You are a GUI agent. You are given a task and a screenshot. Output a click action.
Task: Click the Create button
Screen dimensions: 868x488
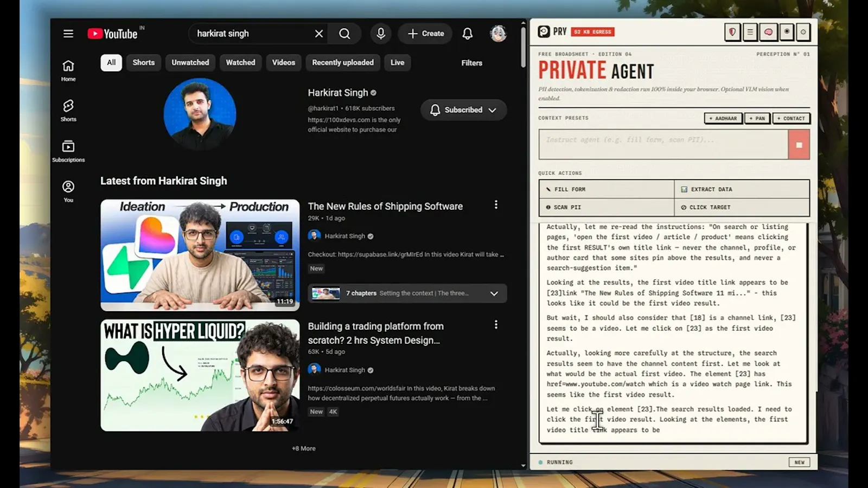tap(426, 34)
